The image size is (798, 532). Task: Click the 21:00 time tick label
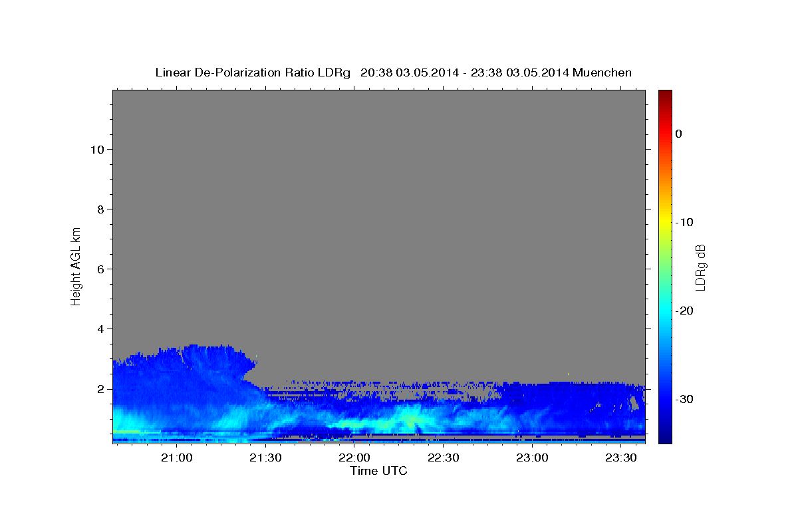(176, 458)
